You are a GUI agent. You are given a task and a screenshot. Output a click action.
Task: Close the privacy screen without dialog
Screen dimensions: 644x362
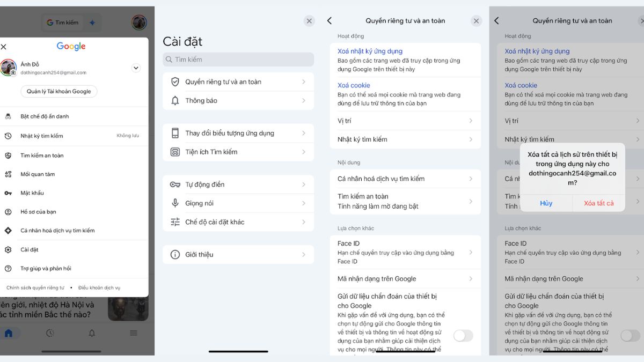pos(477,21)
